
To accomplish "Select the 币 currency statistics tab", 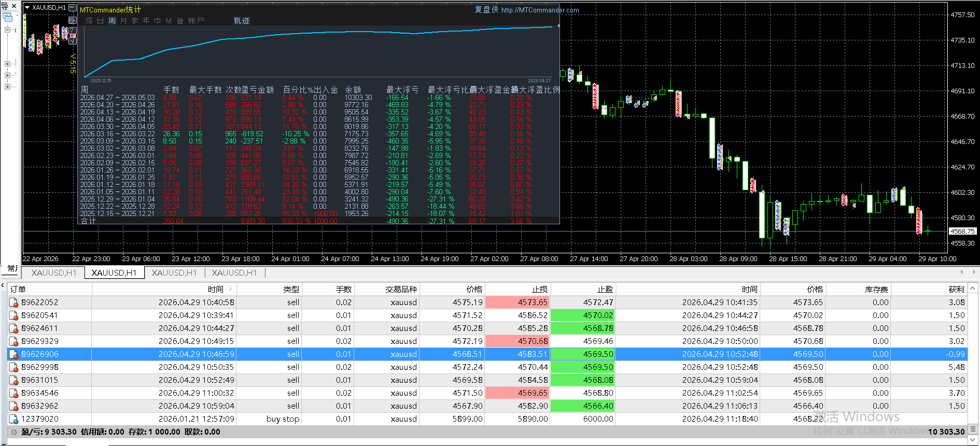I will click(x=158, y=21).
